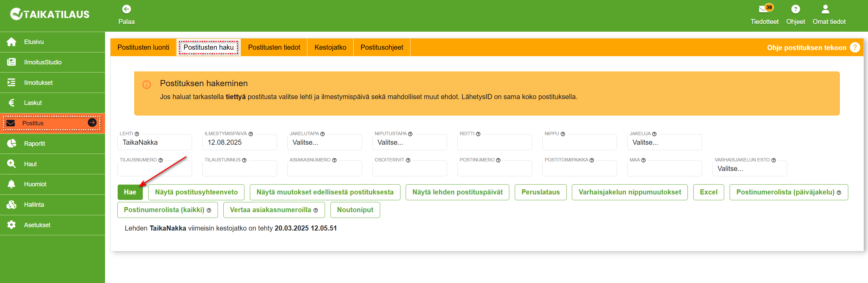Click the Ilmoitukset list icon
This screenshot has width=868, height=283.
click(12, 82)
